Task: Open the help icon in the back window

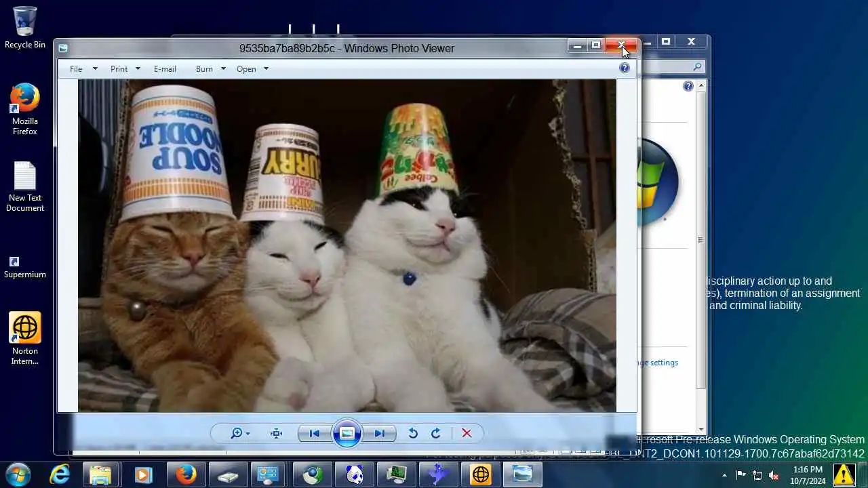Action: (688, 86)
